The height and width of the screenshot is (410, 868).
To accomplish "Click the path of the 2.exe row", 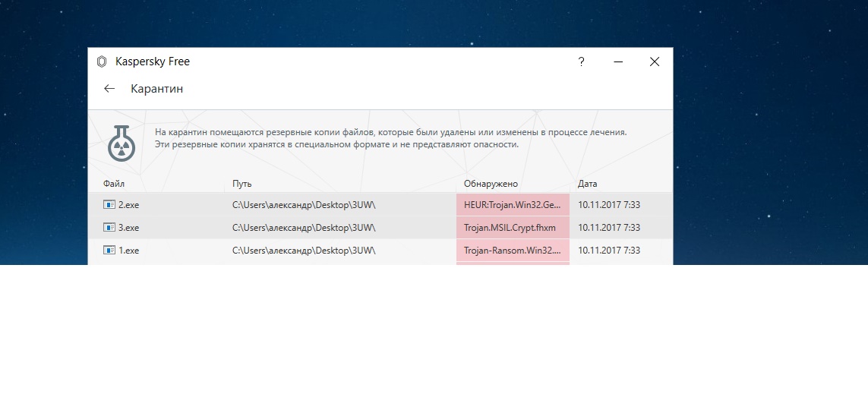I will pos(304,205).
